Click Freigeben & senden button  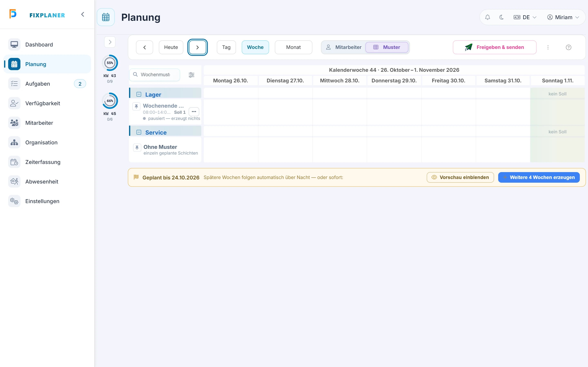tap(494, 47)
